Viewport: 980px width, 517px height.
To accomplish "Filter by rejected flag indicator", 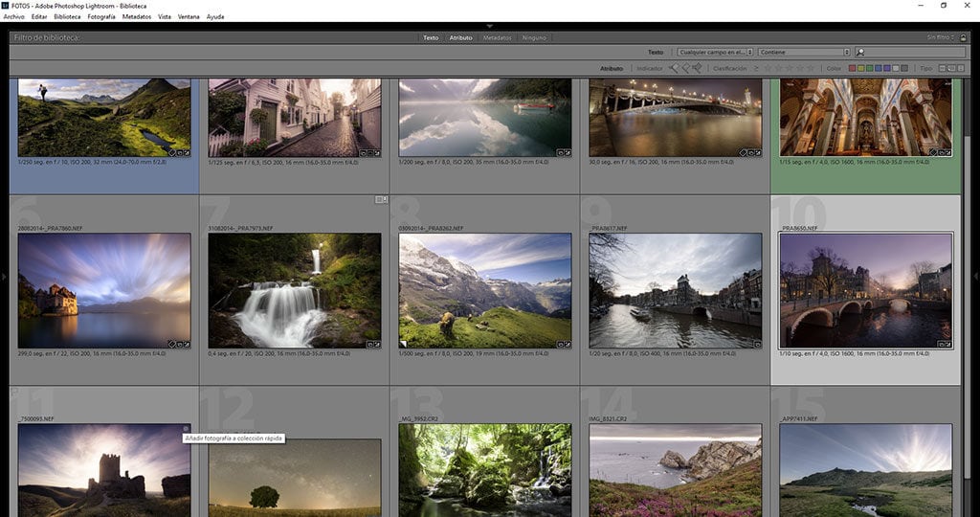I will pos(697,68).
